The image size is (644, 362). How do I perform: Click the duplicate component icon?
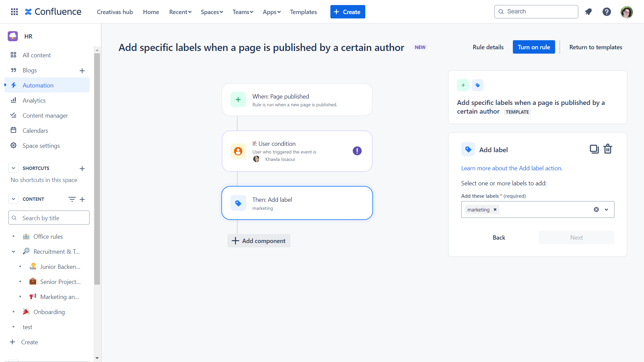[x=594, y=149]
